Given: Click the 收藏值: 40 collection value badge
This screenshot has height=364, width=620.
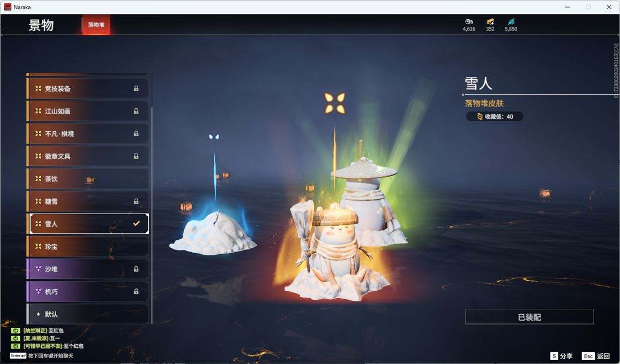Looking at the screenshot, I should (495, 117).
